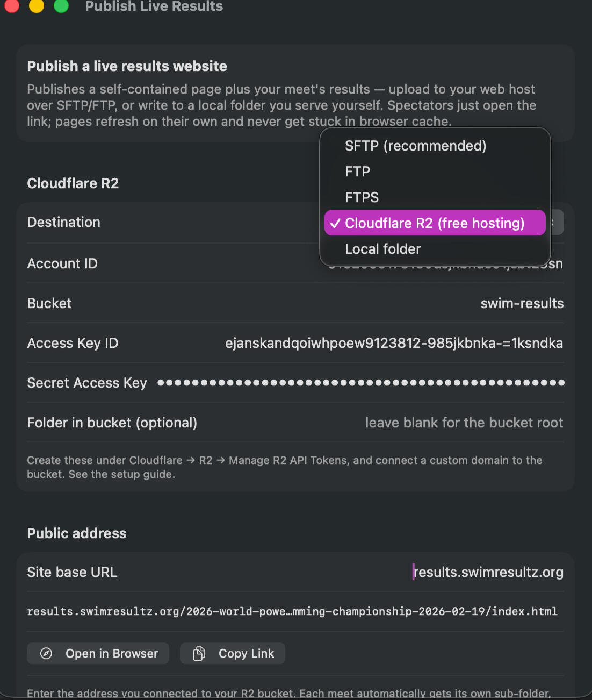Click the yellow minimize window button
592x700 pixels.
37,5
